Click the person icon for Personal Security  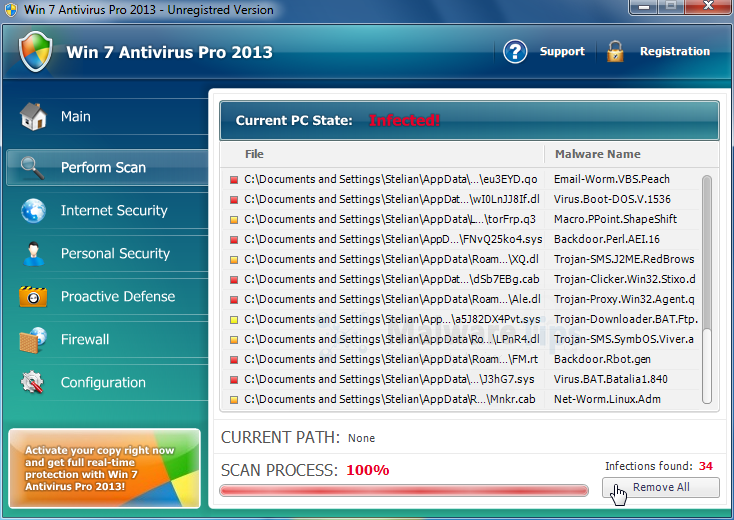click(33, 254)
